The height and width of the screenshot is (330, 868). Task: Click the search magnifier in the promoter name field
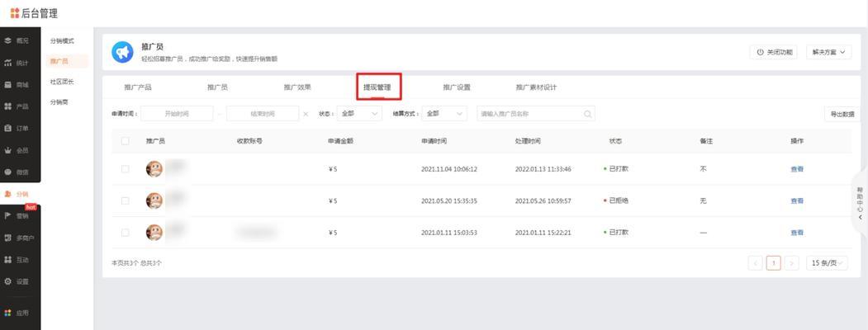click(x=587, y=114)
